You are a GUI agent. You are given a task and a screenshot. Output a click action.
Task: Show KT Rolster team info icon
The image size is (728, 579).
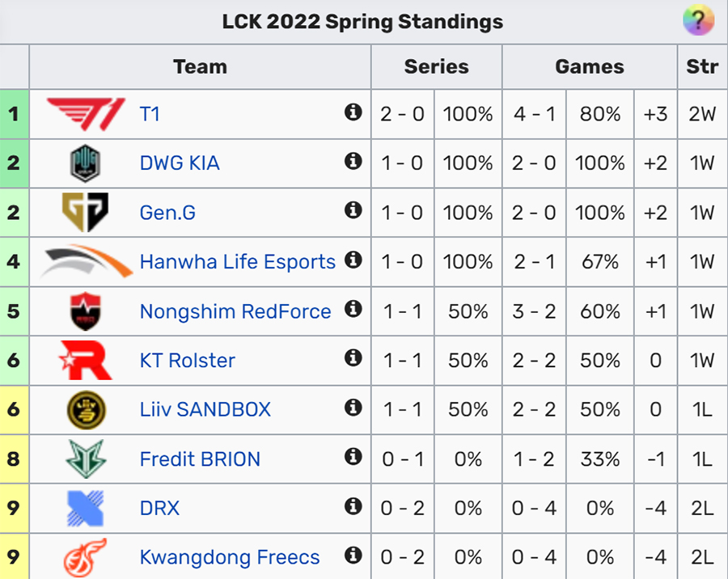click(353, 358)
